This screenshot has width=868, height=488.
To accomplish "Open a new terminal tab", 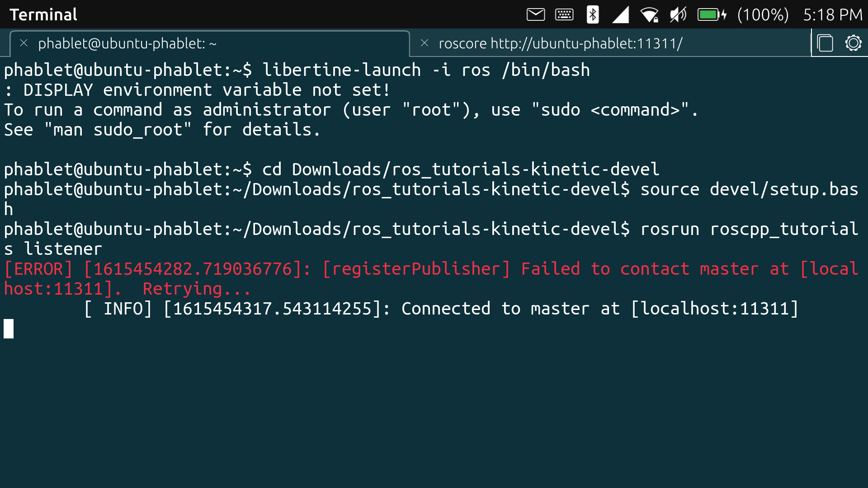I will pyautogui.click(x=826, y=43).
